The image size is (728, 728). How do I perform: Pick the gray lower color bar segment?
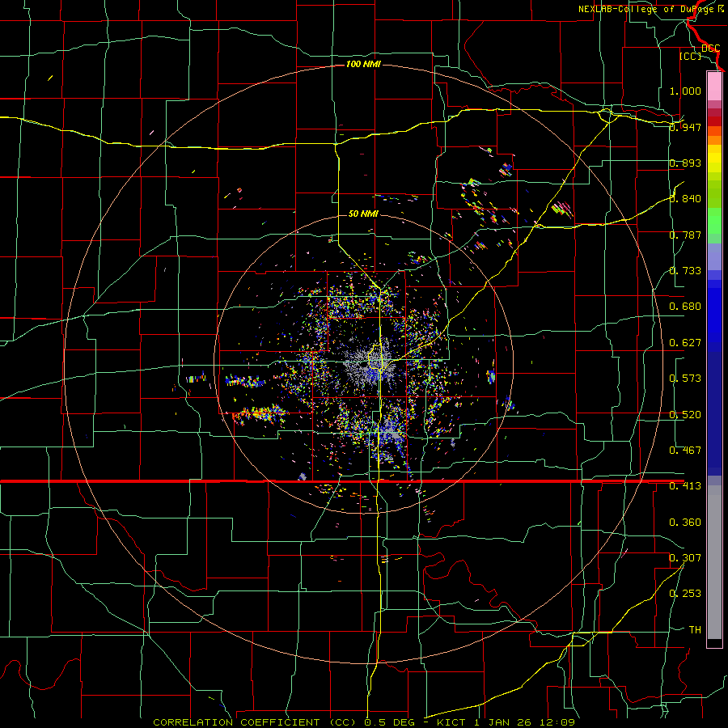click(x=714, y=562)
